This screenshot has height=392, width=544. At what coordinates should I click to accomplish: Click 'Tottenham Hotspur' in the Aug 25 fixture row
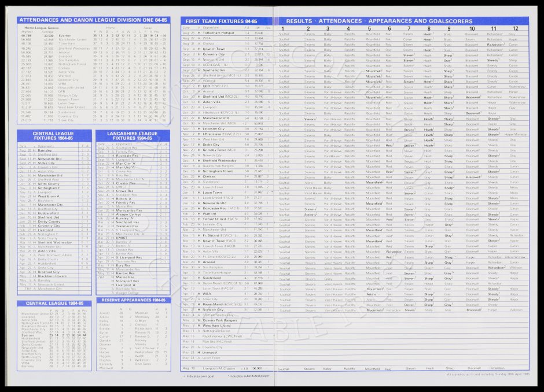[x=219, y=33]
